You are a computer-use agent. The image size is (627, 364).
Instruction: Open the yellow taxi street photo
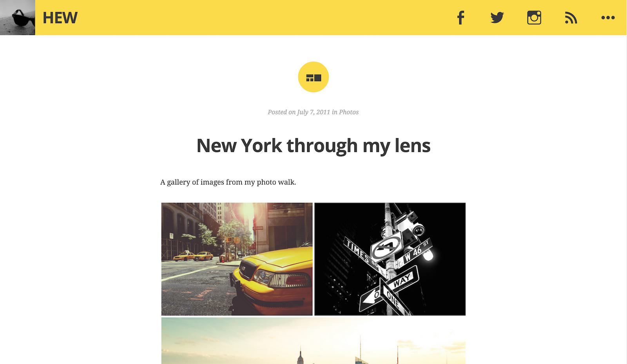pyautogui.click(x=237, y=259)
